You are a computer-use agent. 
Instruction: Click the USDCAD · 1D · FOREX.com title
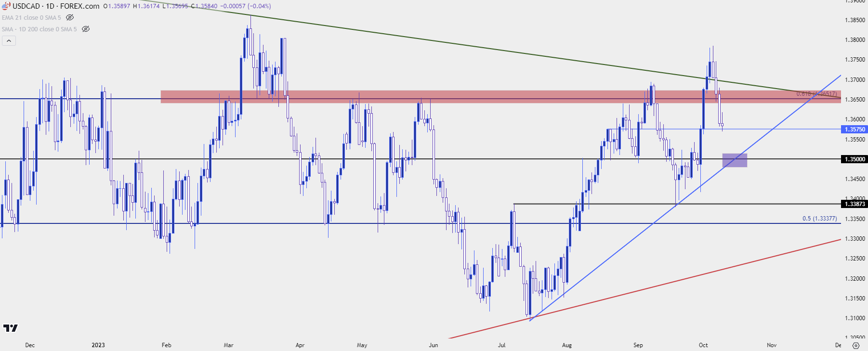[56, 6]
